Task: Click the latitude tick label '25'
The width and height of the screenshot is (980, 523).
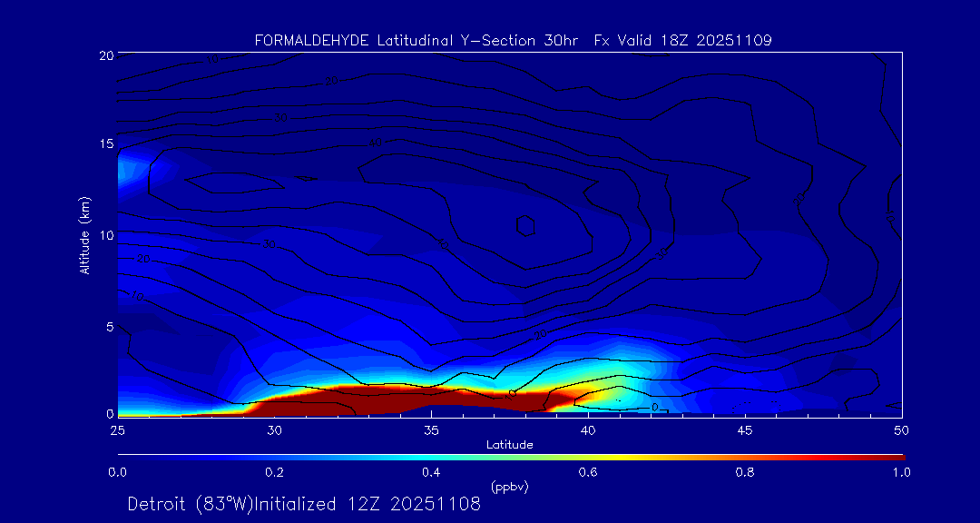Action: tap(117, 429)
